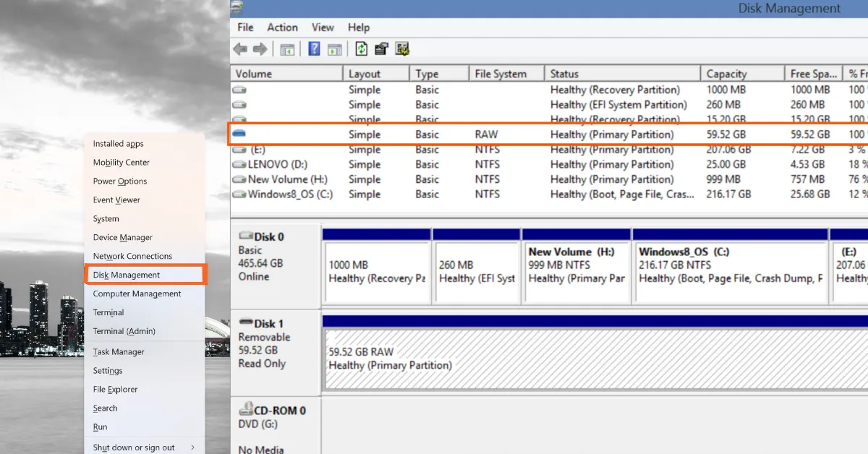
Task: Click the "757 MB" free space cell
Action: (807, 179)
